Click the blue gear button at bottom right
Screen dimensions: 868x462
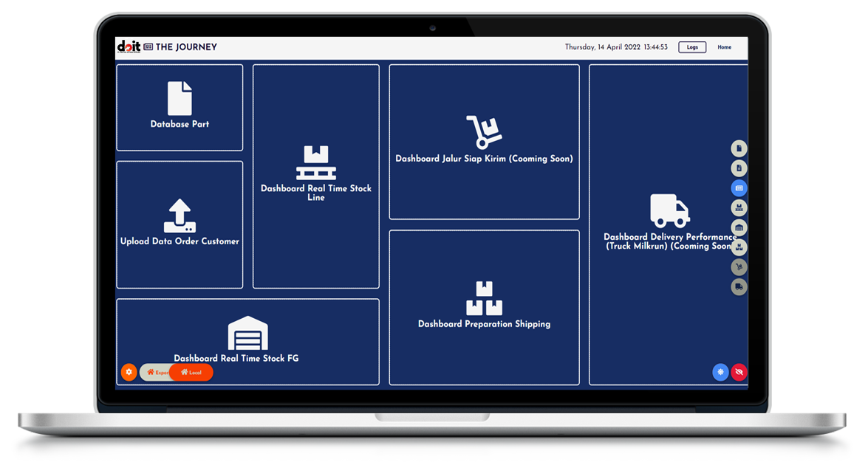click(720, 372)
